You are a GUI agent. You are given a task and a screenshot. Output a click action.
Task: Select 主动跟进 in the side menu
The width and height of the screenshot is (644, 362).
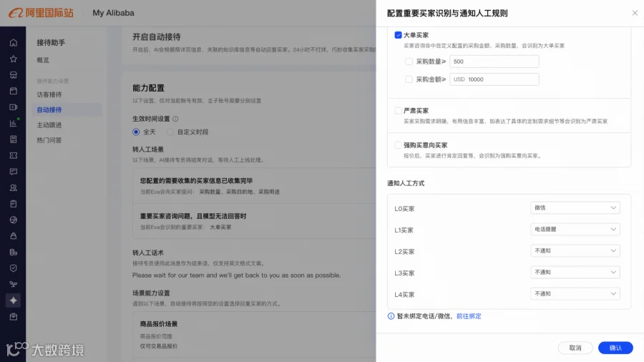49,124
